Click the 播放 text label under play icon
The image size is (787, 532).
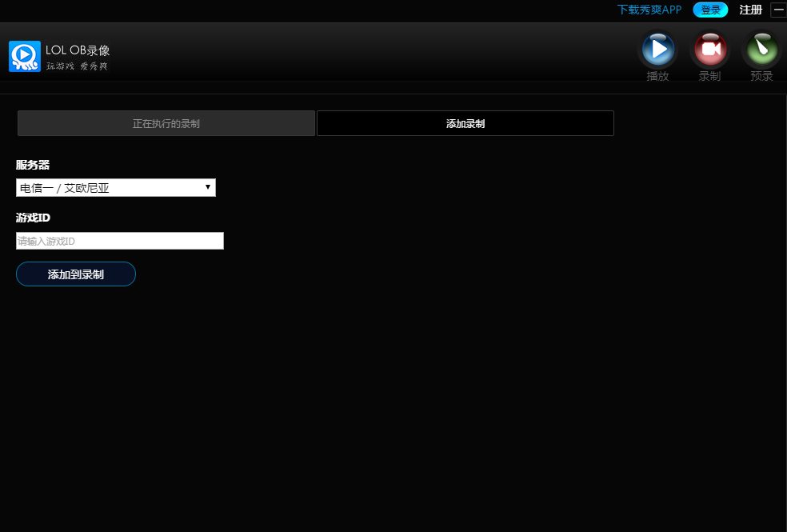(x=657, y=77)
